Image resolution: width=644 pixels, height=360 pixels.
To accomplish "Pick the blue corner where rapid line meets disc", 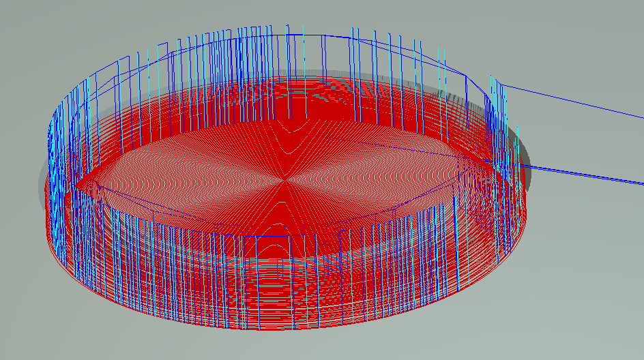I will coord(500,85).
